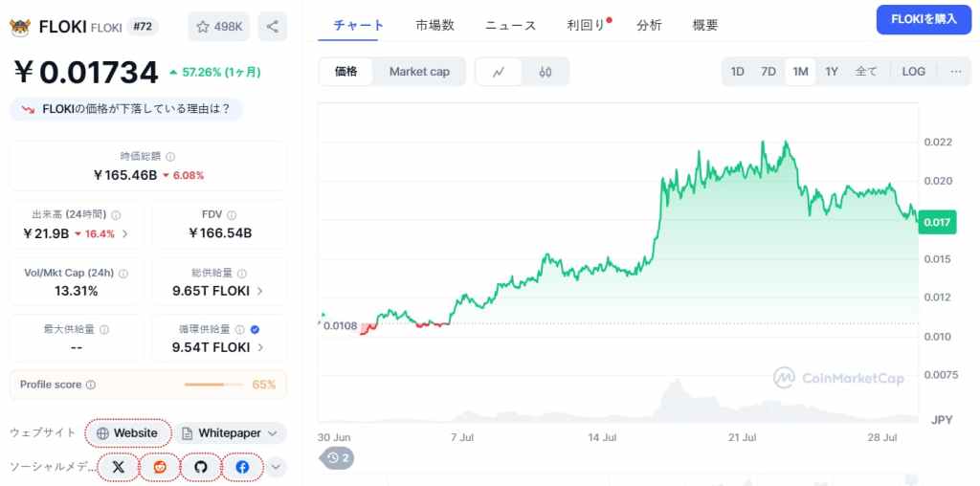
Task: Click the FLOKIを購入 button
Action: pos(924,20)
